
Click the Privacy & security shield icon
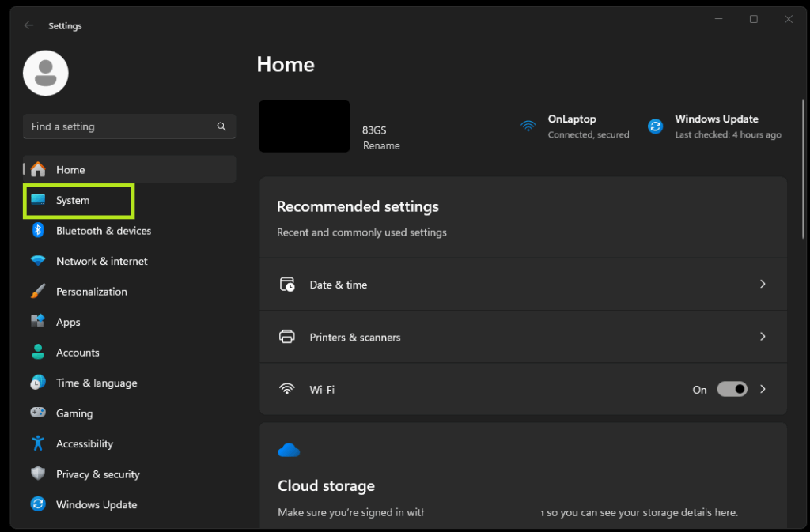pyautogui.click(x=38, y=474)
